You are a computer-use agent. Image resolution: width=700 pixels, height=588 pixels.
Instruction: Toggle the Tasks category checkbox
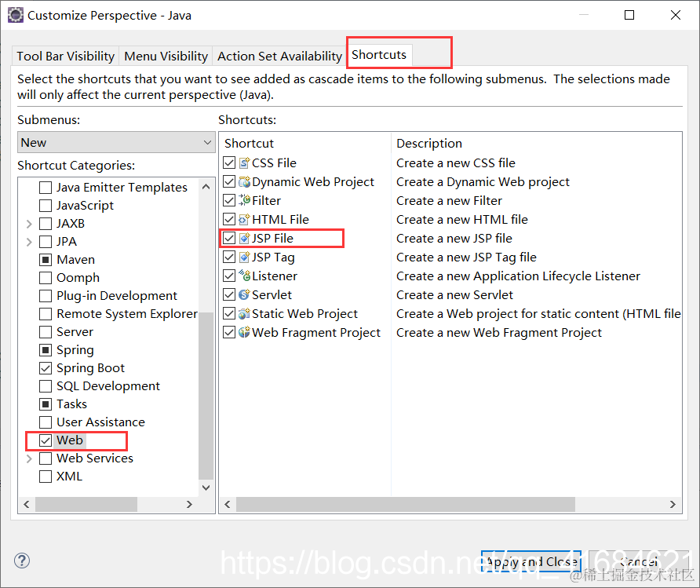tap(46, 404)
